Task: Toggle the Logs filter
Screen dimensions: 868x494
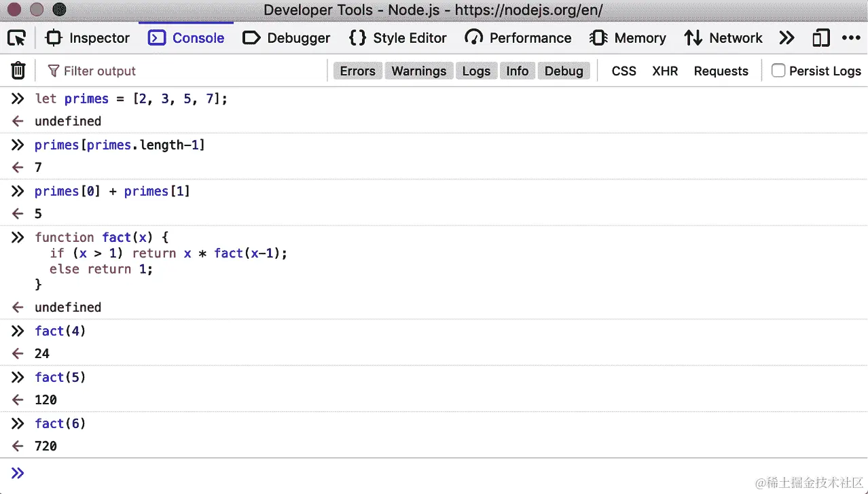Action: (476, 71)
